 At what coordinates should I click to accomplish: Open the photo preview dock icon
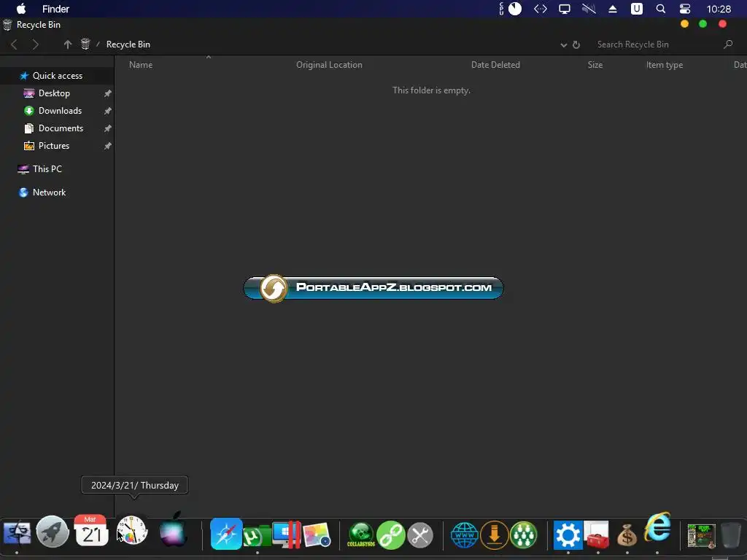click(x=317, y=534)
